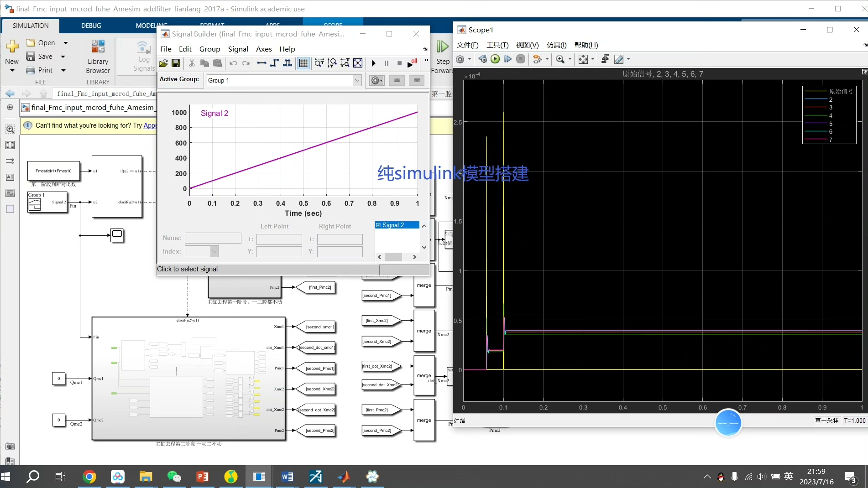
Task: Start simulation from Signal Builder play button
Action: [374, 63]
